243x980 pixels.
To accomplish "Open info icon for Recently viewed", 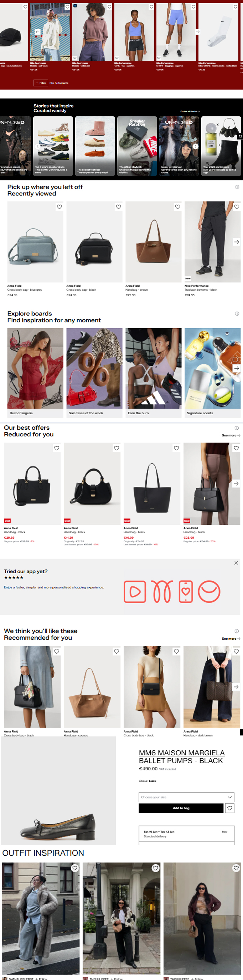I will point(237,187).
